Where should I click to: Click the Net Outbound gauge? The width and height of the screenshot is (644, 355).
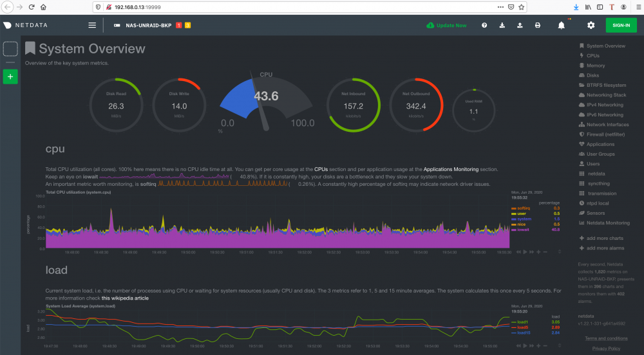416,105
